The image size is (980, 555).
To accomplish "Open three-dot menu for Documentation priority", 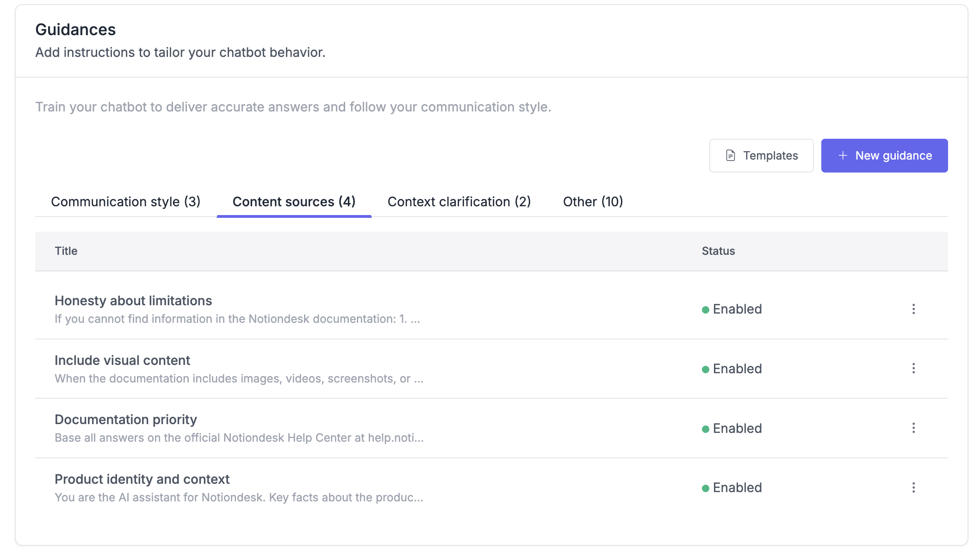I will [913, 428].
